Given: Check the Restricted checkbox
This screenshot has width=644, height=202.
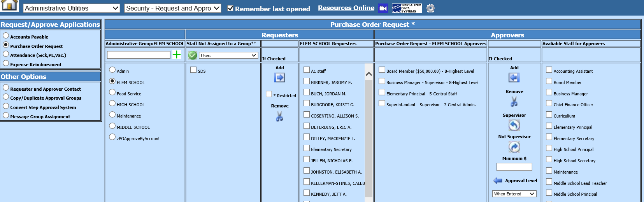Looking at the screenshot, I should click(x=269, y=94).
